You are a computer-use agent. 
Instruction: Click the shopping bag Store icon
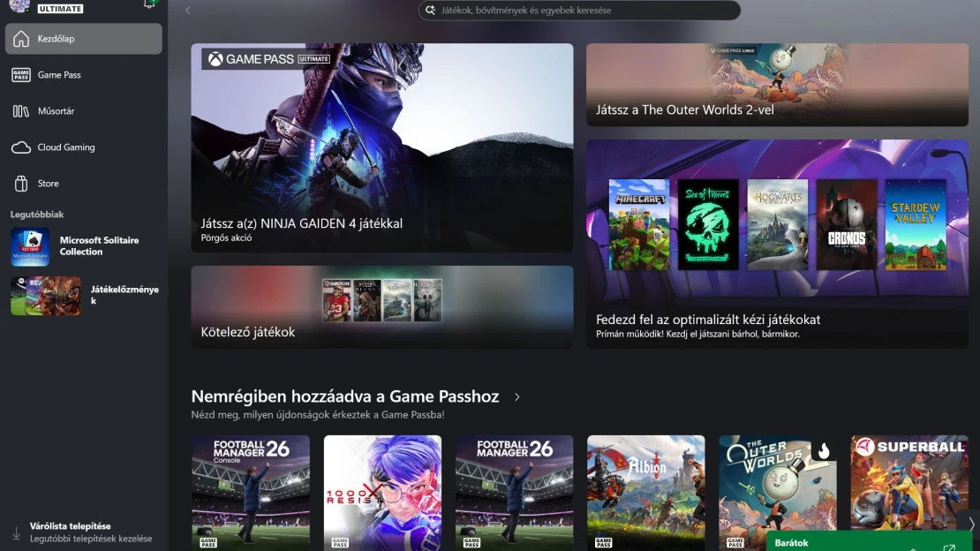(20, 184)
